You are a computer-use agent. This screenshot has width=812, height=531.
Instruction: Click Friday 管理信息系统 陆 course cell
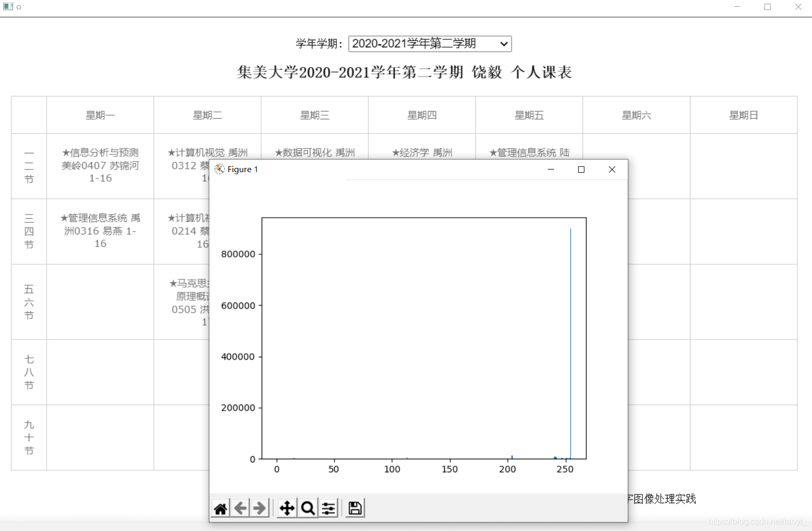click(529, 152)
